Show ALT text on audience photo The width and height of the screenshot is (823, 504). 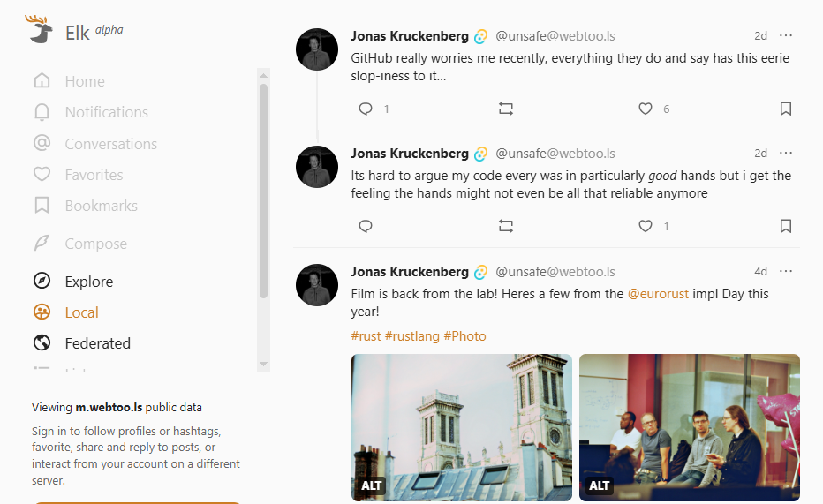coord(600,485)
